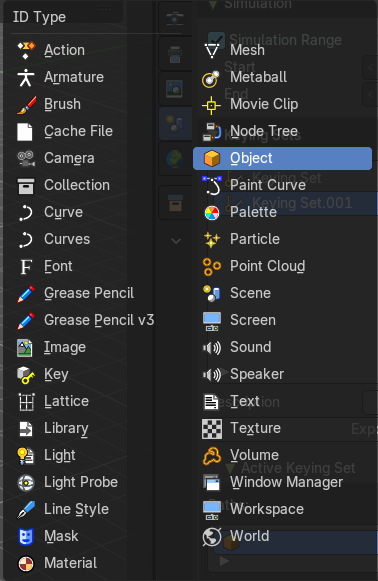Pick the Metaball icon
Image resolution: width=378 pixels, height=581 pixels.
[x=211, y=78]
